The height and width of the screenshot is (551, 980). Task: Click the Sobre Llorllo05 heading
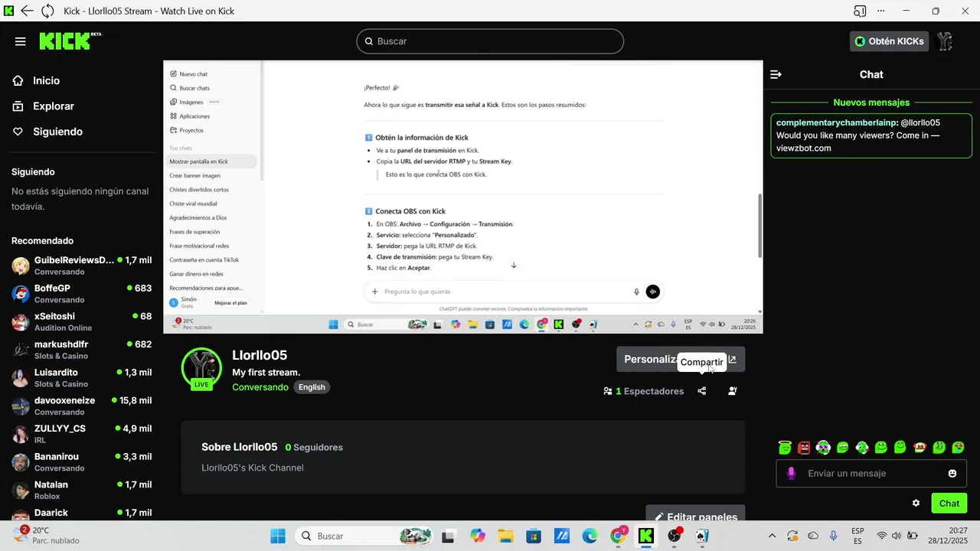[239, 447]
